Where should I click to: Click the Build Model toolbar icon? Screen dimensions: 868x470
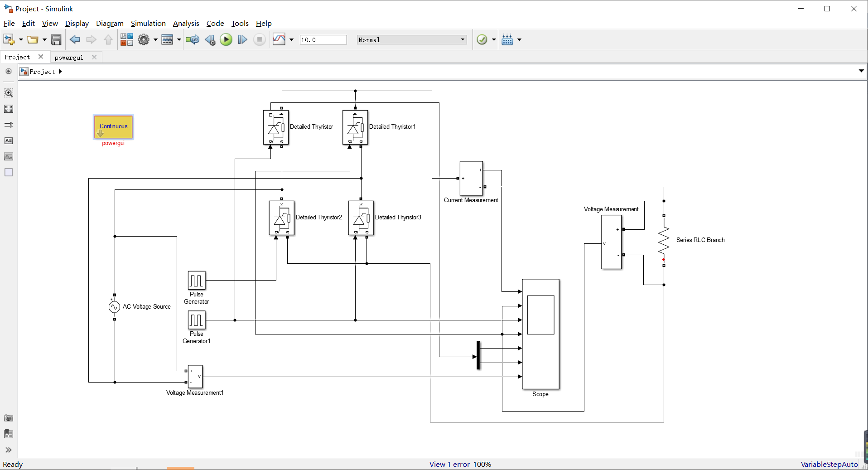[x=507, y=40]
